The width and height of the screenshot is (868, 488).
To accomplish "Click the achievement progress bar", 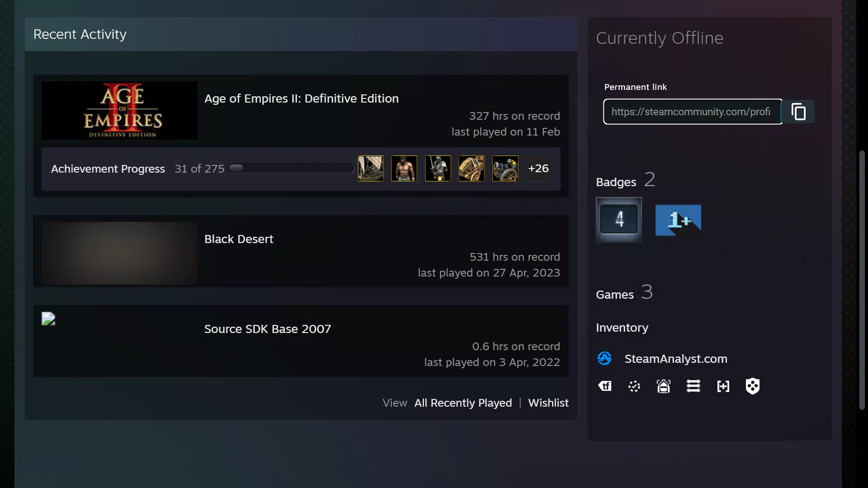I will pyautogui.click(x=291, y=169).
